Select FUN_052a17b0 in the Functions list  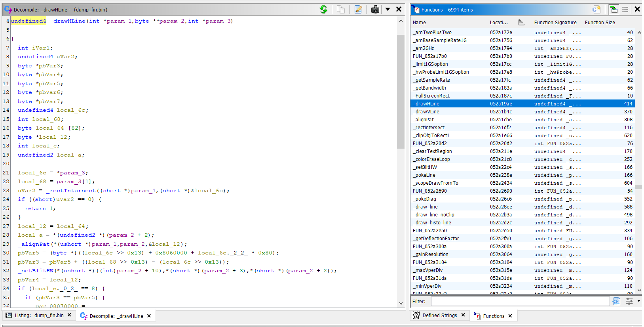(x=522, y=56)
